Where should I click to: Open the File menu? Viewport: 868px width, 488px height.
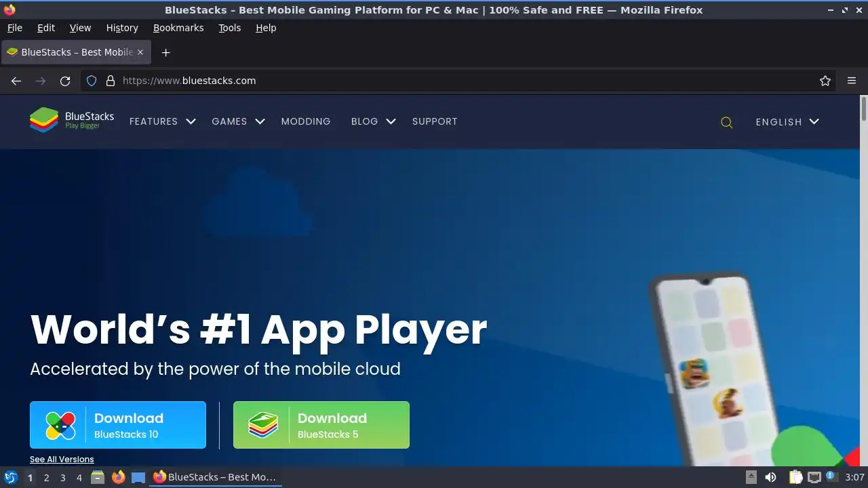(14, 28)
